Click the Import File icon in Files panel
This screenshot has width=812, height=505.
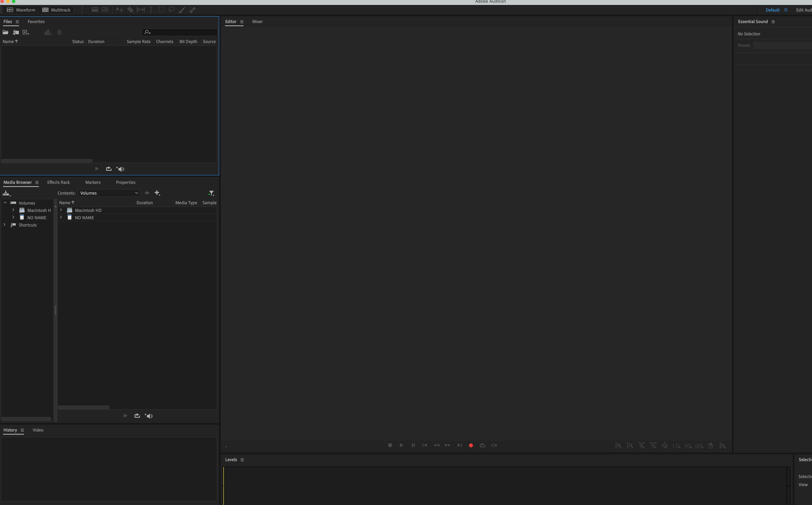(16, 32)
